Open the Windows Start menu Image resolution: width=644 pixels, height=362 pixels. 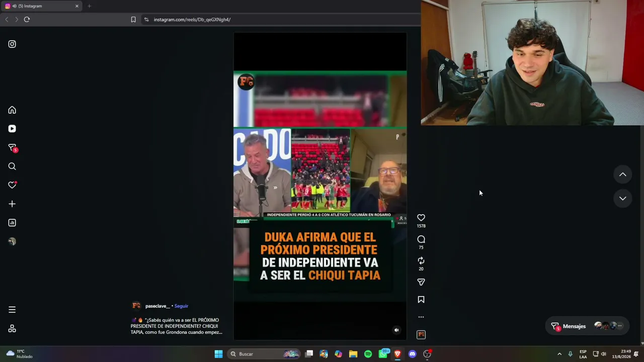click(218, 354)
